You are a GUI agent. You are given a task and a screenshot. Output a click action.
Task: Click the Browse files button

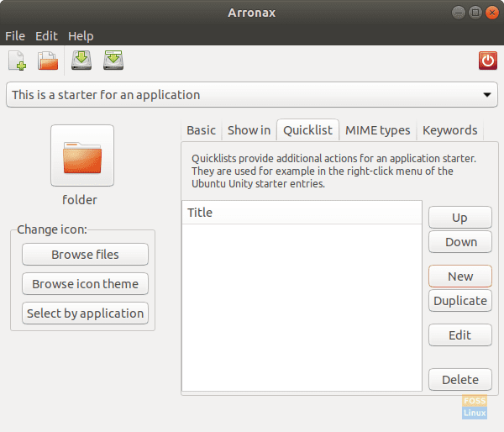click(85, 255)
